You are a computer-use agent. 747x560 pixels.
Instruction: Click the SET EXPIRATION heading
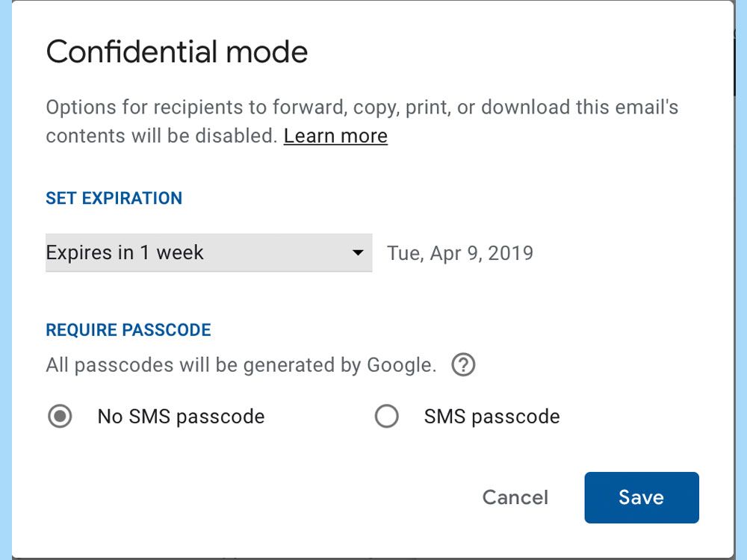click(x=114, y=198)
